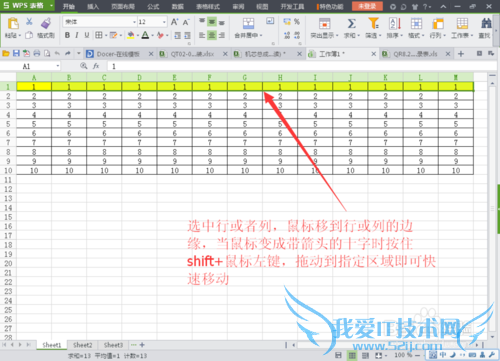Click the Export to PDF icon
500x361 pixels.
pos(26,53)
